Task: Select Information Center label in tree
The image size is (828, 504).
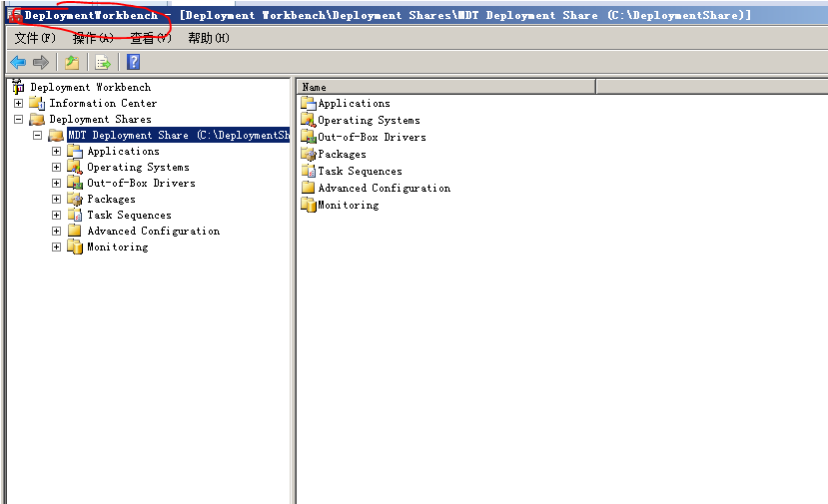Action: coord(103,103)
